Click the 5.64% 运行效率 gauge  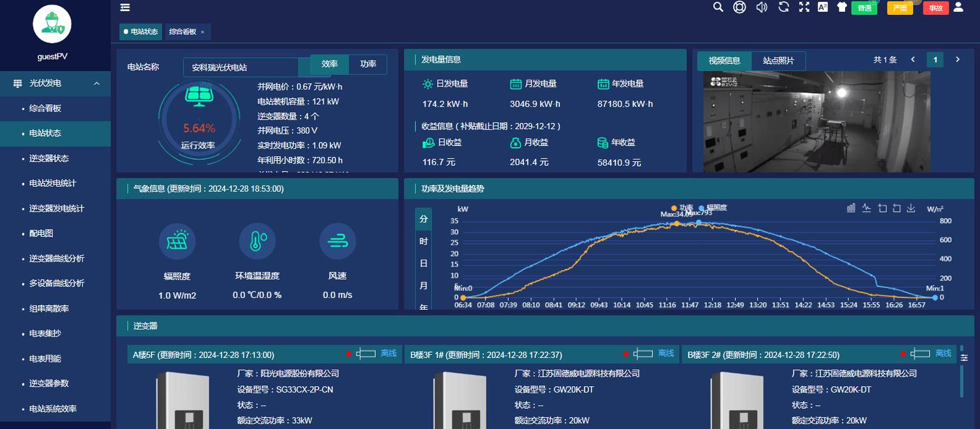(x=199, y=121)
